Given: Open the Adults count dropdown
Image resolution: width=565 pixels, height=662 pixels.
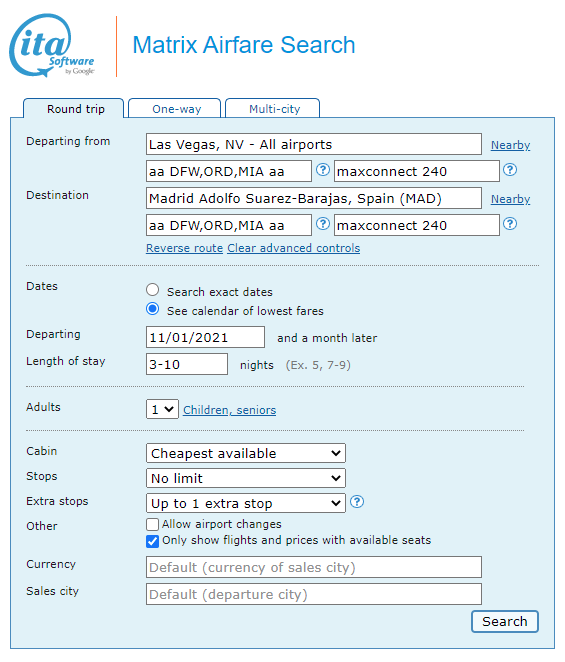Looking at the screenshot, I should tap(163, 409).
